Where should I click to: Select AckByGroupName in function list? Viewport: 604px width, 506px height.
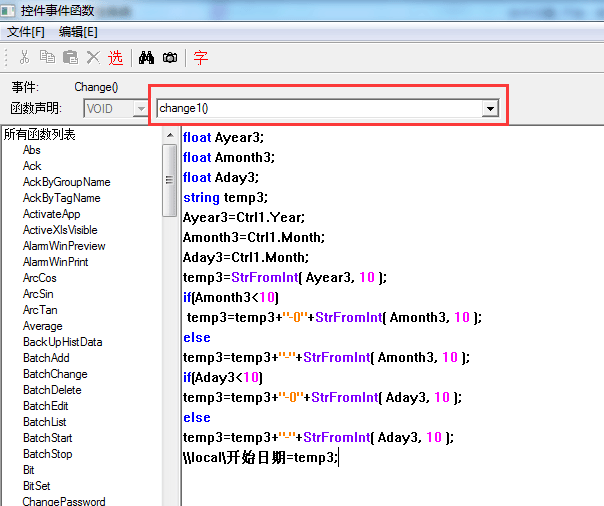tap(66, 182)
